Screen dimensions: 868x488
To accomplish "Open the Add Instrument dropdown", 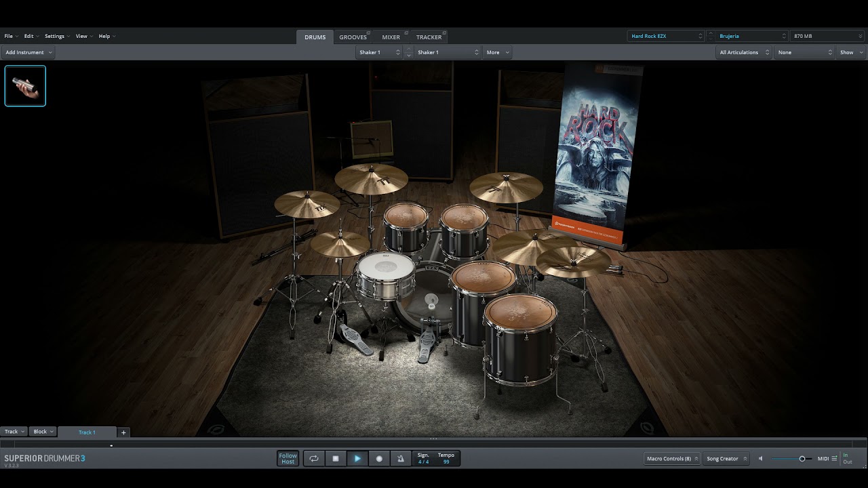I will tap(28, 52).
